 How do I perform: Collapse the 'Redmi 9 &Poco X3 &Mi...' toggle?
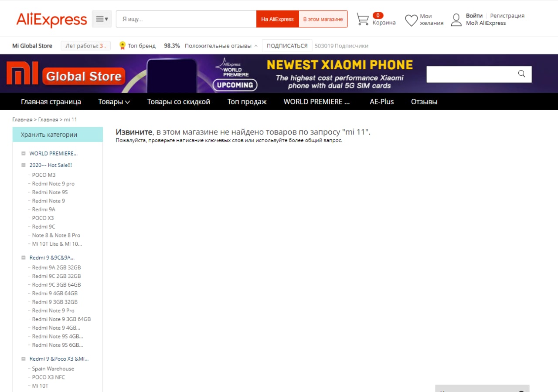pyautogui.click(x=24, y=359)
